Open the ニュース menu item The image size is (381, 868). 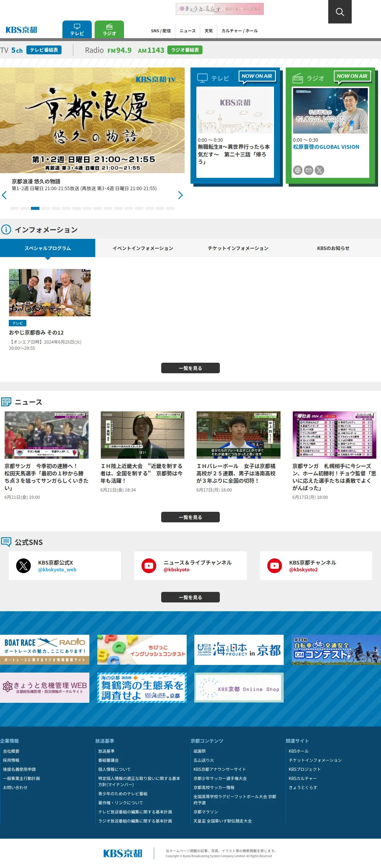(x=188, y=31)
